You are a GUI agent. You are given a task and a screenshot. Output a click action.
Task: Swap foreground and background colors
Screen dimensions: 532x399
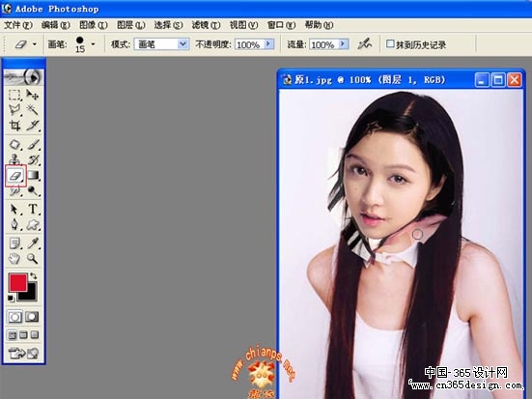point(33,275)
